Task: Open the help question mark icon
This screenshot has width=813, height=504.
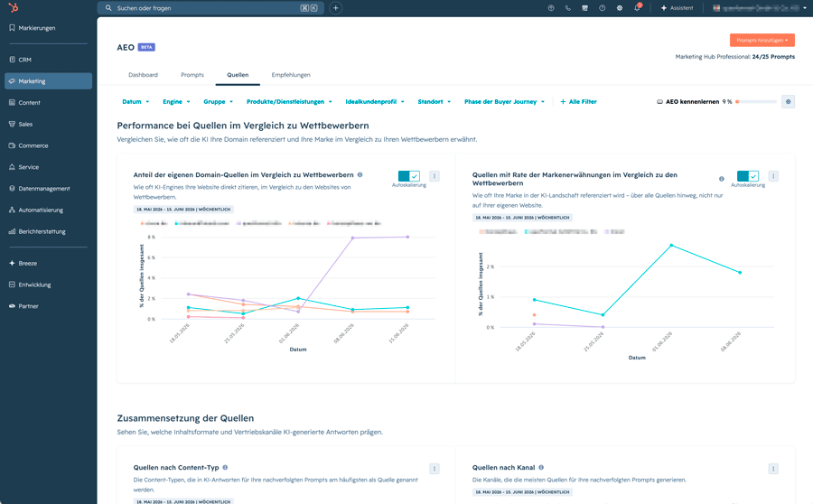Action: click(x=602, y=8)
